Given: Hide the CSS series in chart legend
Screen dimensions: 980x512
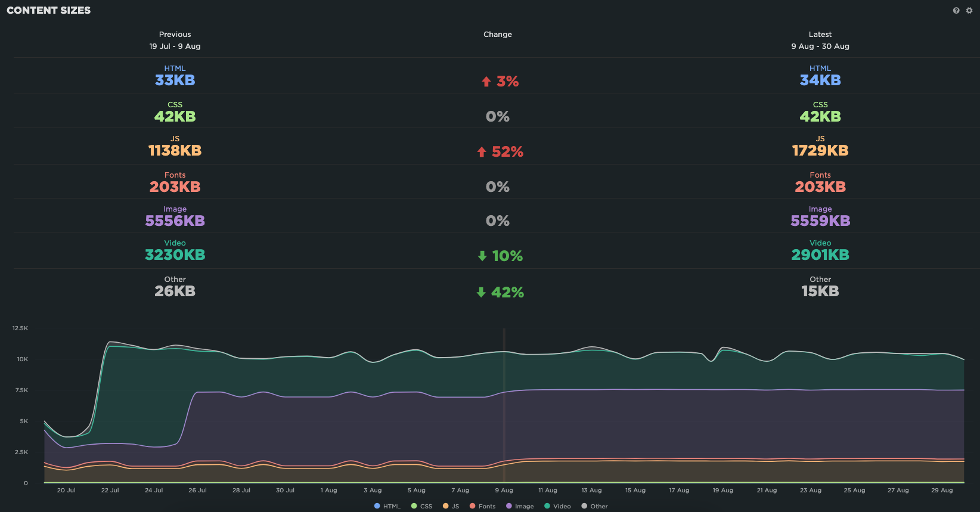Looking at the screenshot, I should tap(421, 506).
